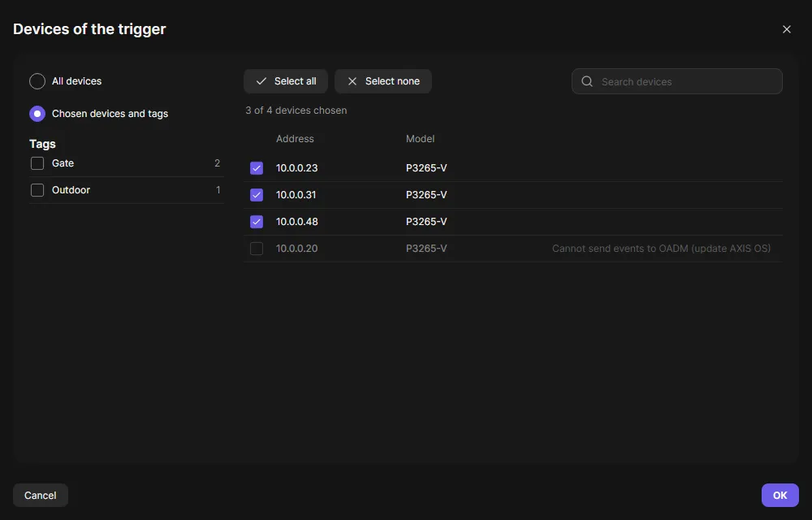Click the Cannot send events to OADM message
The width and height of the screenshot is (812, 520).
(x=661, y=249)
